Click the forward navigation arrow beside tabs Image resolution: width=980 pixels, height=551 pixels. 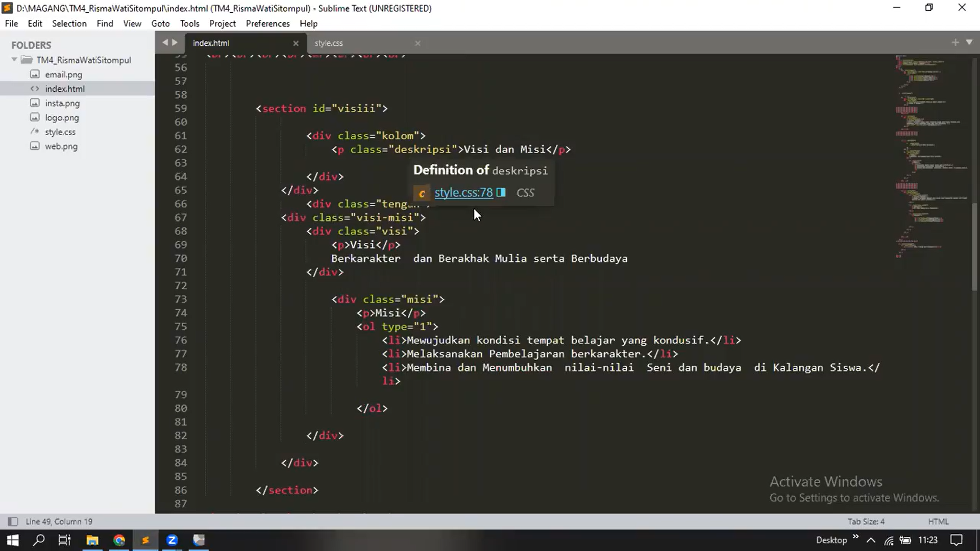(175, 43)
